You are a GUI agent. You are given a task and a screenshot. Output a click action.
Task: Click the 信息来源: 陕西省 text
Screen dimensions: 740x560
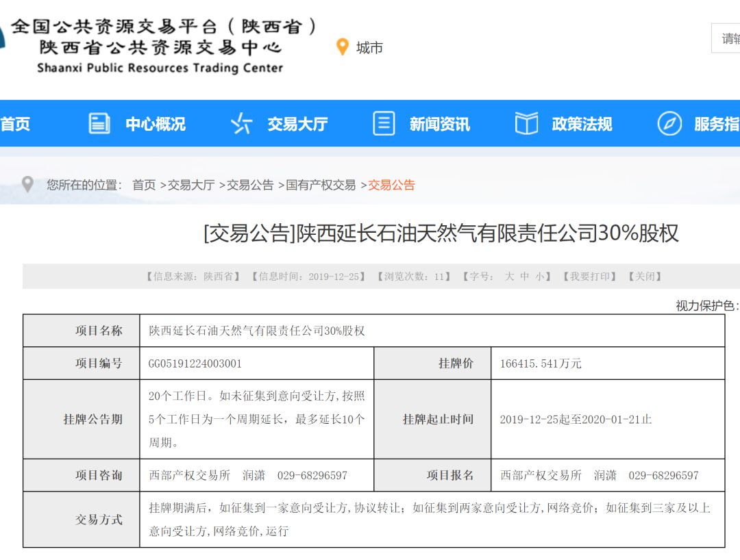coord(193,276)
